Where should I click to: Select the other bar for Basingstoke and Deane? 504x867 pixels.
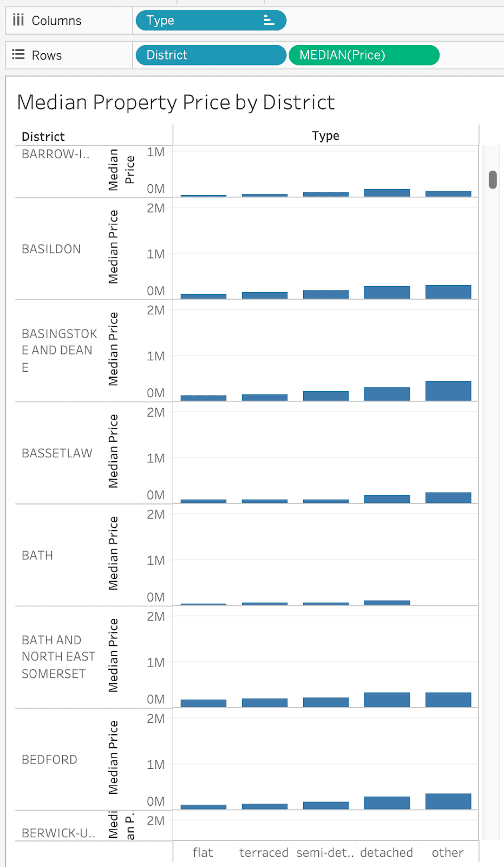pyautogui.click(x=448, y=391)
